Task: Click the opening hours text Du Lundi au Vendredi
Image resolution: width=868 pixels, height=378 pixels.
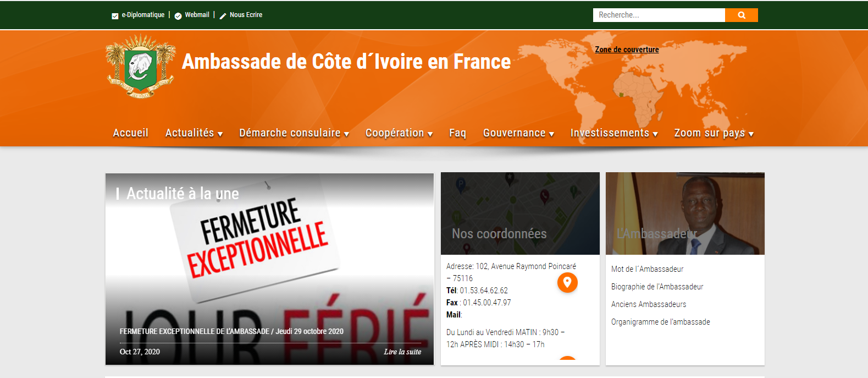Action: click(505, 338)
